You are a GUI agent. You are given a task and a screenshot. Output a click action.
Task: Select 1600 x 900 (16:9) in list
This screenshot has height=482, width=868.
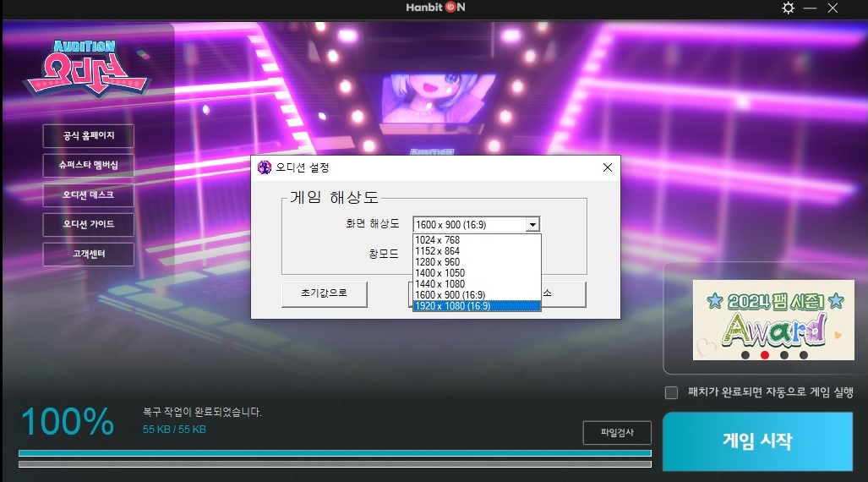click(477, 295)
